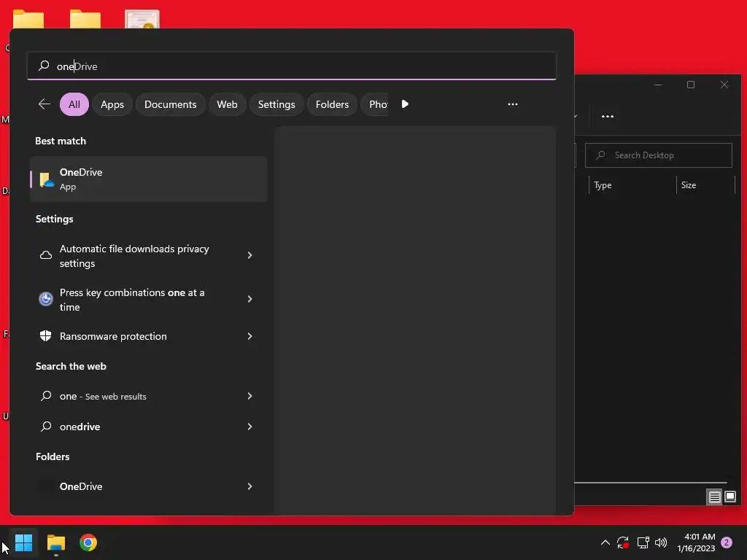
Task: Click the sync update tray icon
Action: click(x=623, y=542)
